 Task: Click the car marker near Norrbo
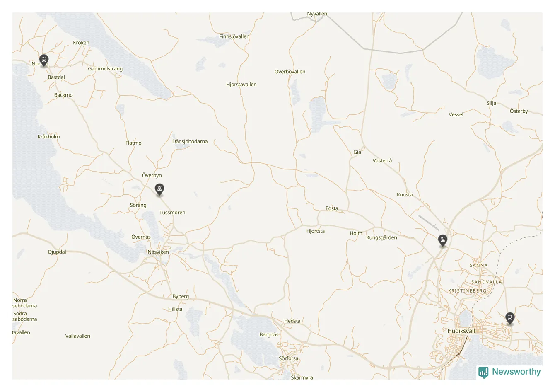[44, 60]
